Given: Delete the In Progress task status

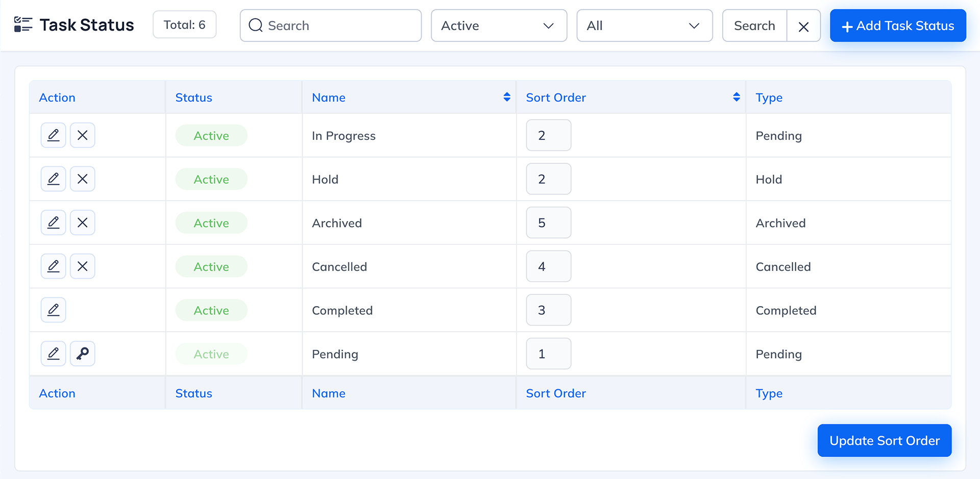Looking at the screenshot, I should click(82, 135).
